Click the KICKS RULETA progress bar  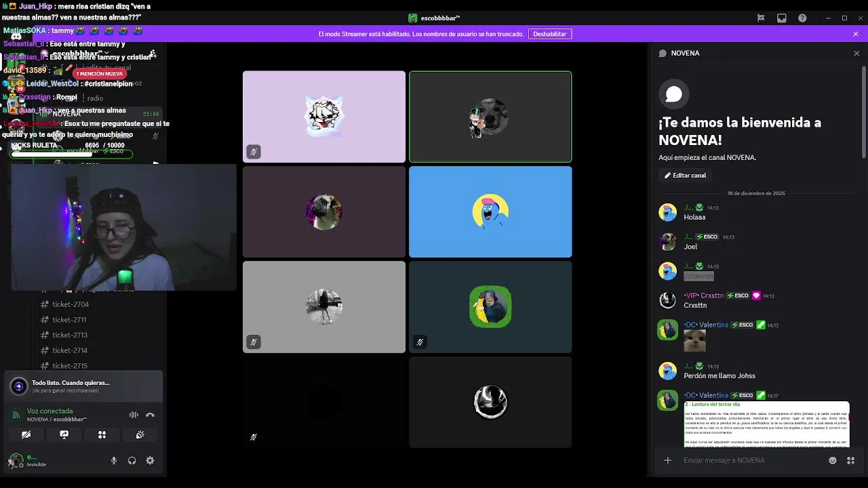click(x=71, y=154)
